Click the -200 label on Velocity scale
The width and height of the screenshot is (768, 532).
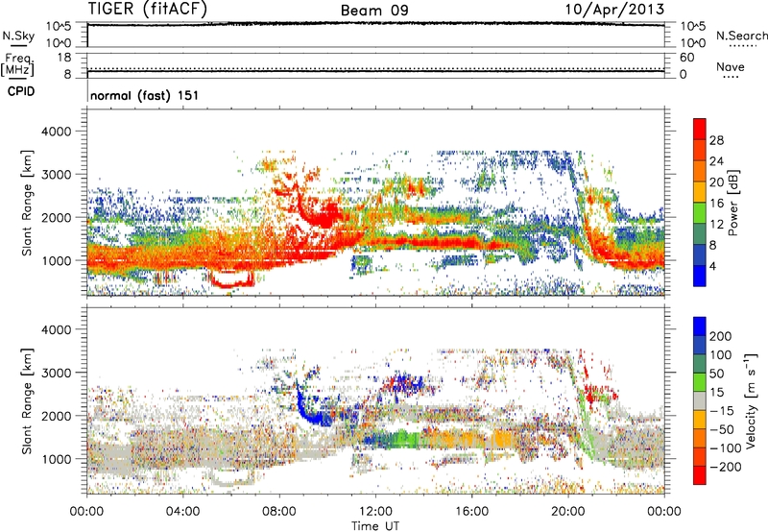click(726, 468)
